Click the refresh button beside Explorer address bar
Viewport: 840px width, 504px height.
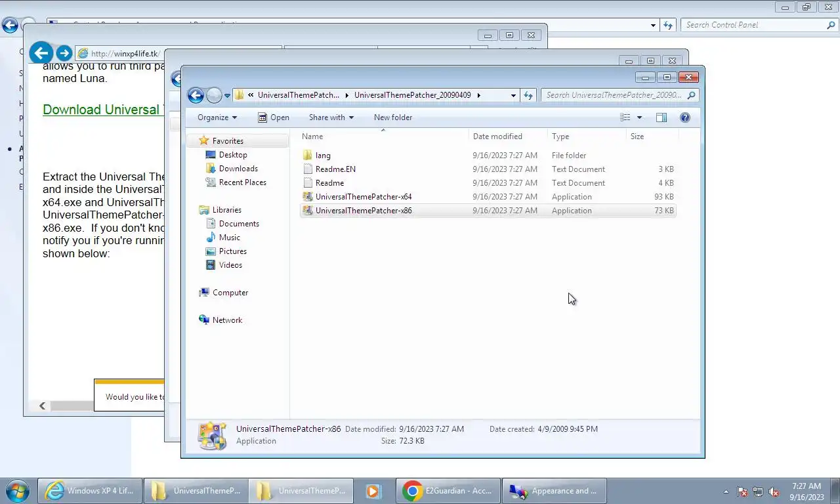528,95
